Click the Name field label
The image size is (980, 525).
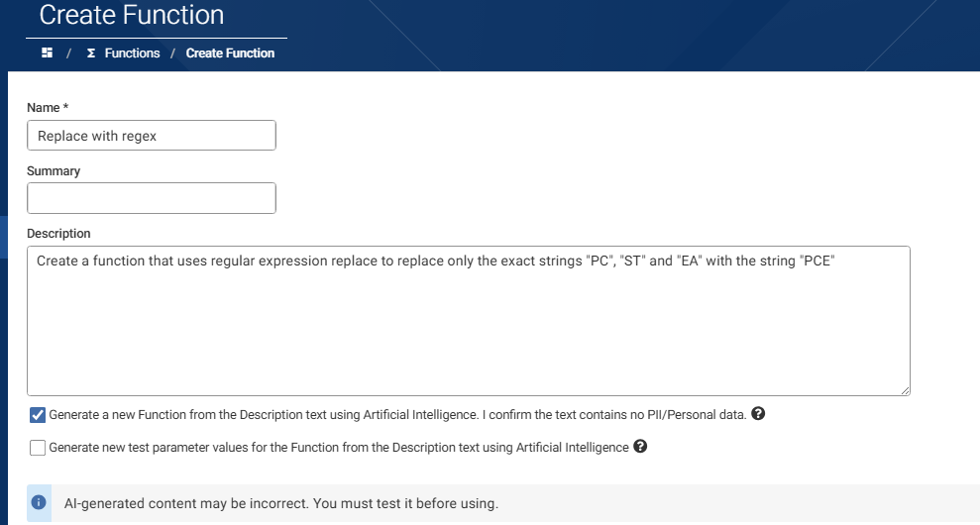point(48,108)
